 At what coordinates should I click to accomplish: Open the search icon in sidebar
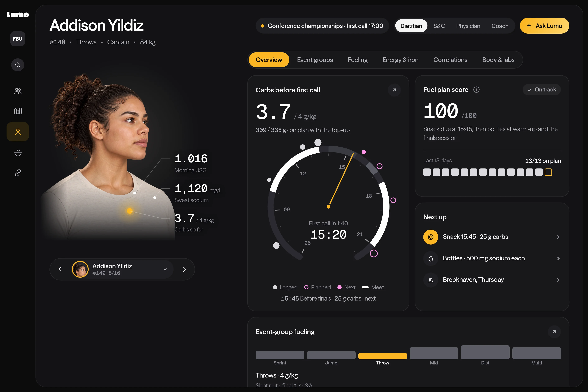[x=17, y=65]
